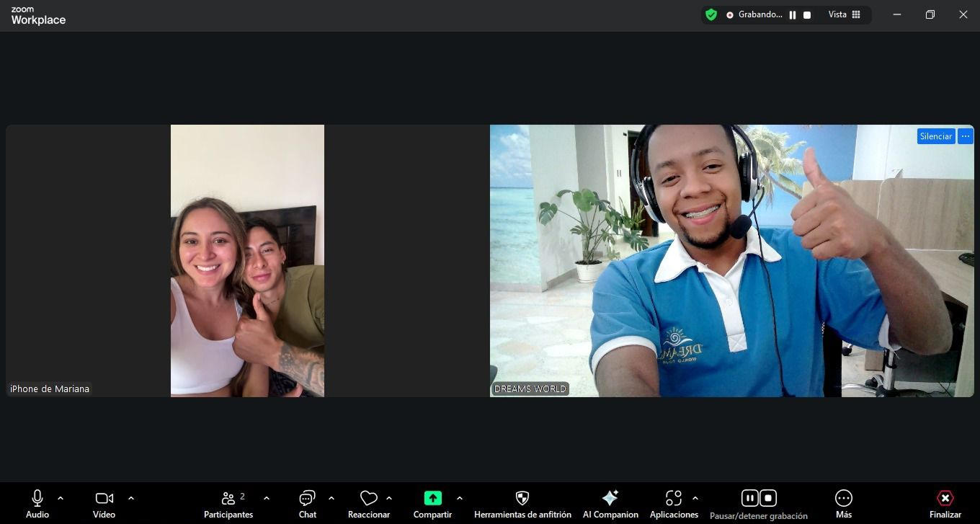Expand the Compartir options arrow
This screenshot has width=980, height=524.
(x=460, y=498)
